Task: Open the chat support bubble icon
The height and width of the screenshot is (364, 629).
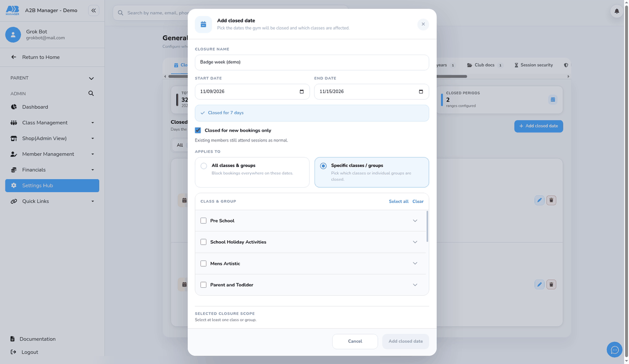Action: [x=614, y=350]
